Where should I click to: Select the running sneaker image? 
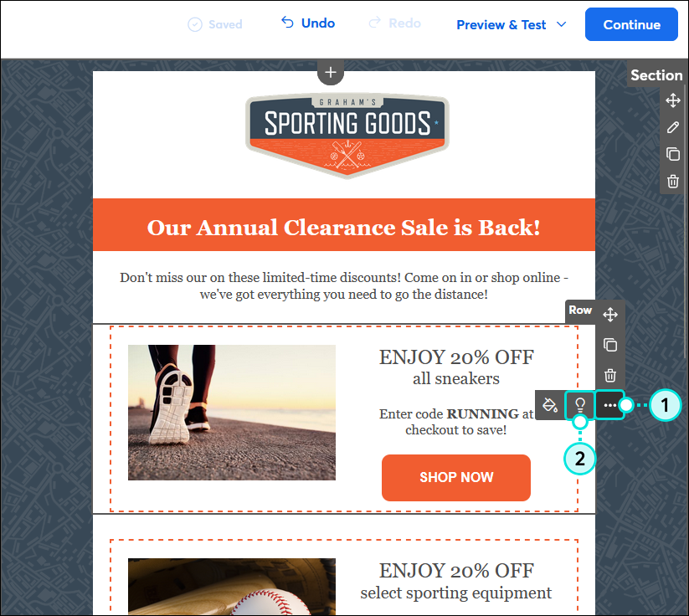tap(232, 412)
